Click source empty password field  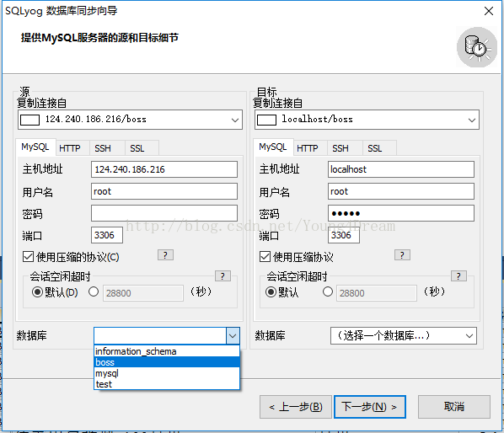pyautogui.click(x=164, y=213)
